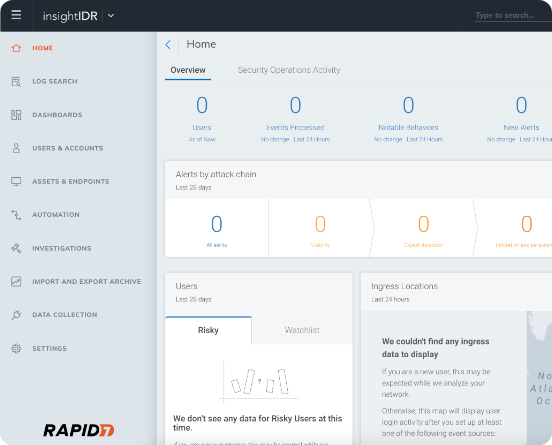Select the All alerts count tile
The image size is (552, 445).
click(217, 228)
